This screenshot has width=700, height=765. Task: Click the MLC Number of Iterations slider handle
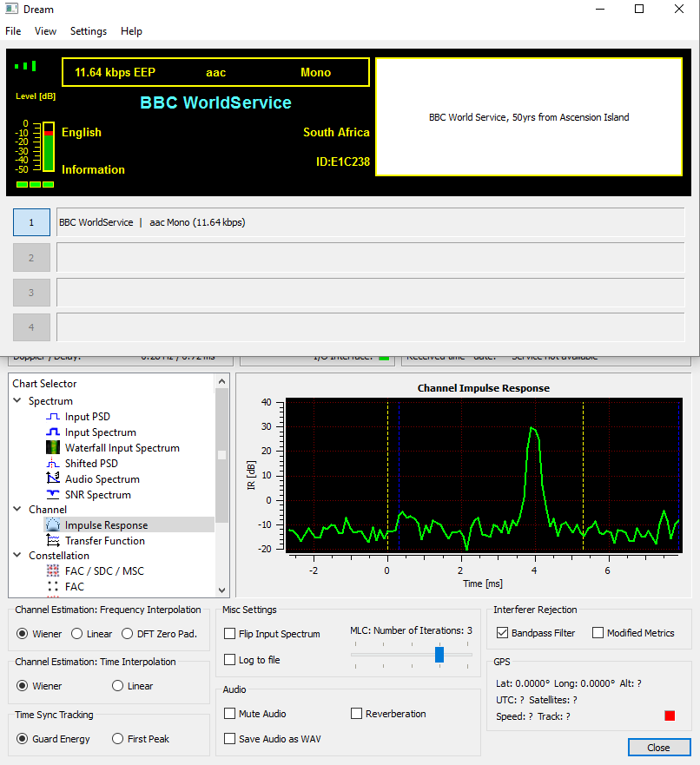(439, 654)
